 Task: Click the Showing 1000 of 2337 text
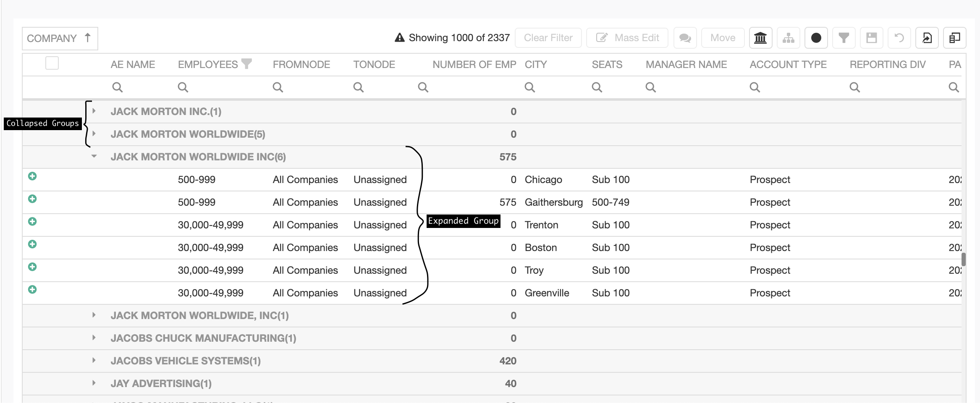459,38
